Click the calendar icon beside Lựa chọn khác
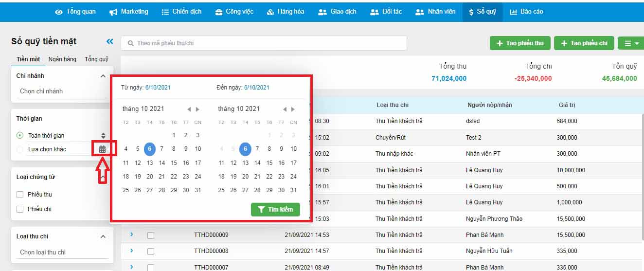The image size is (644, 271). (x=102, y=149)
